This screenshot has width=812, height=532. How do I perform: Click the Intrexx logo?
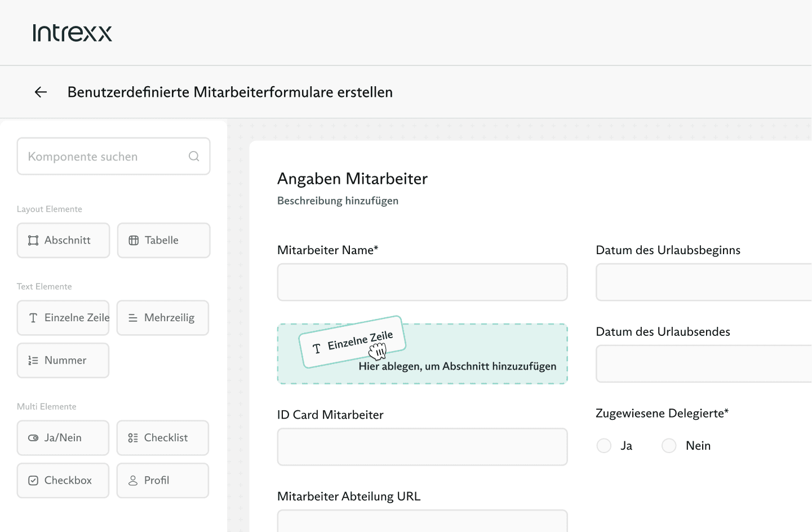72,33
